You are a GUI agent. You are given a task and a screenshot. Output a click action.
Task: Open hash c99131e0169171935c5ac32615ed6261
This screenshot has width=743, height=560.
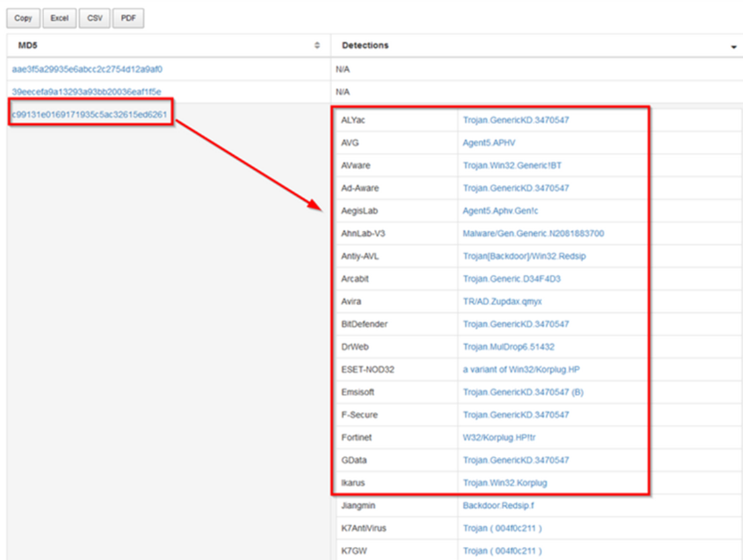pyautogui.click(x=90, y=115)
